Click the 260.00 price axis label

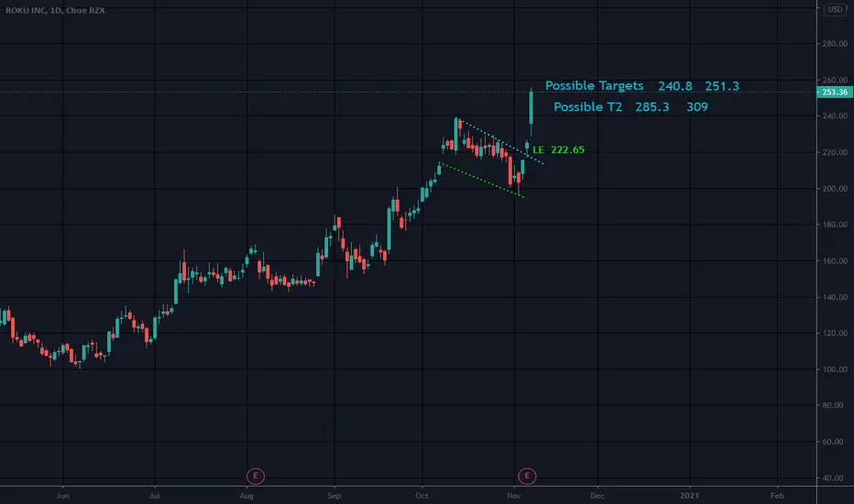click(x=835, y=80)
